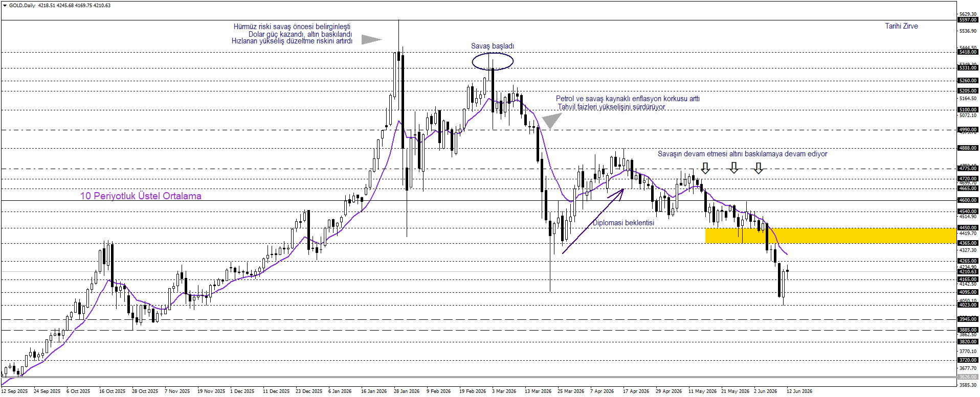
Task: Click the '16 Oct 2025' date label
Action: [113, 391]
